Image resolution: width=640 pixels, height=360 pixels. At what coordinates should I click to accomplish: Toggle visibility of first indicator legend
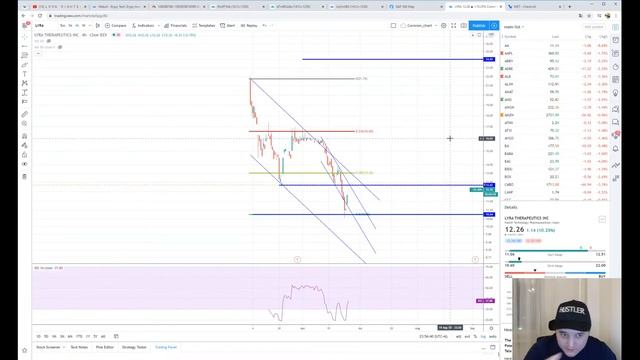click(x=49, y=41)
